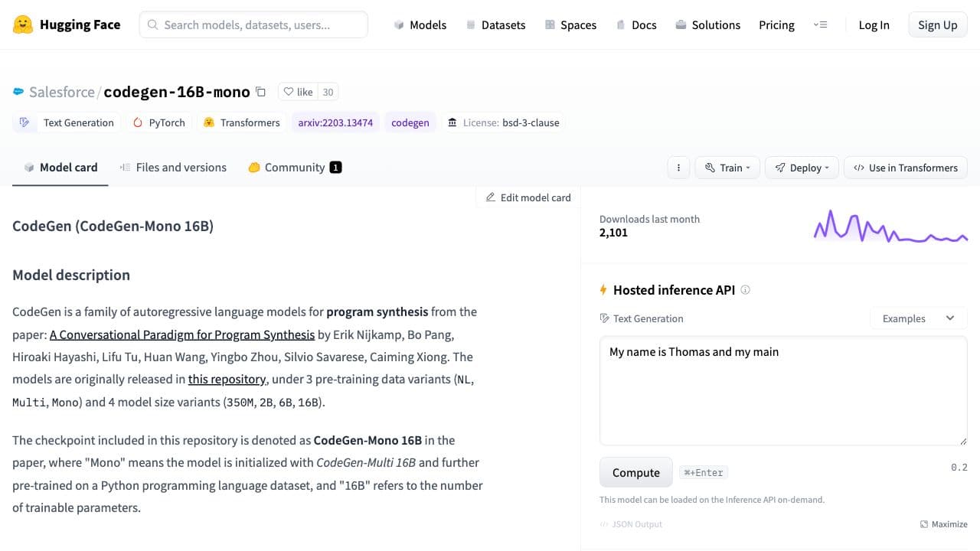Open the Conversational Paradigm paper link

[x=182, y=334]
